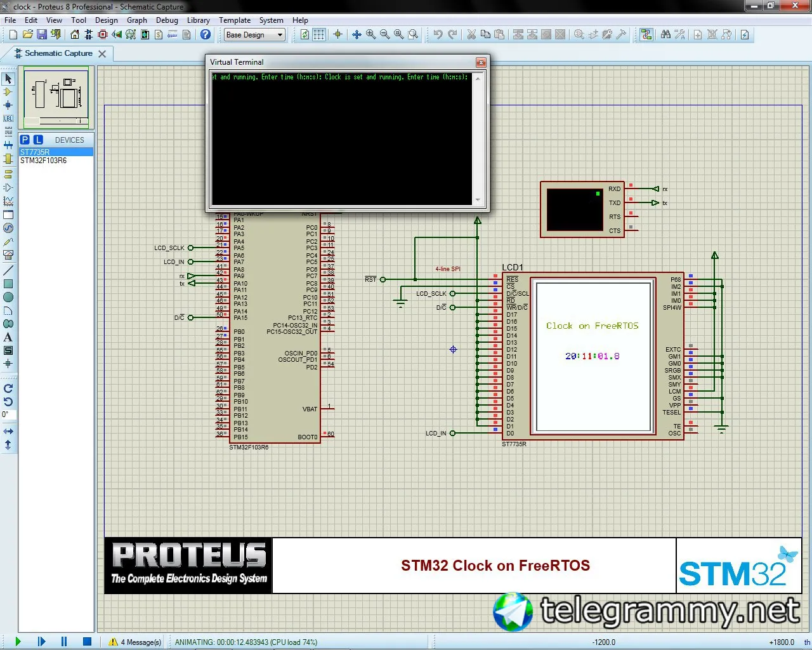Open the Edit menu
Screen dimensions: 812x650
click(31, 20)
